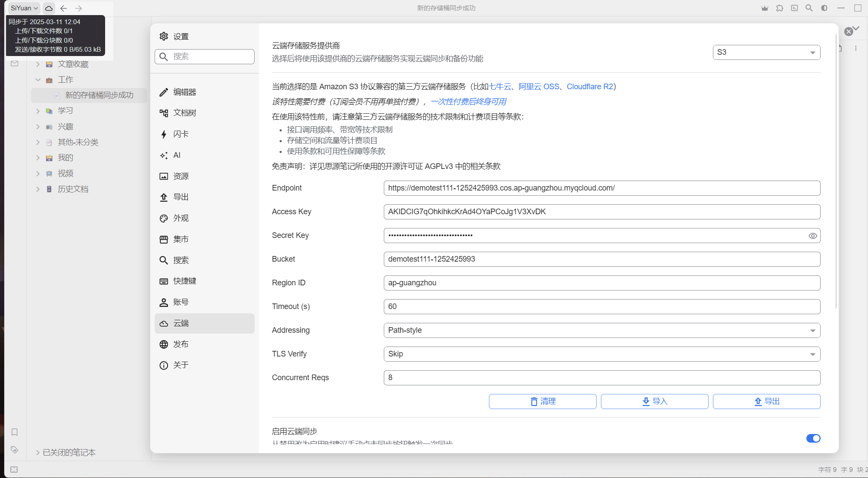
Task: Open cloud storage provider S3 dropdown
Action: tap(766, 52)
